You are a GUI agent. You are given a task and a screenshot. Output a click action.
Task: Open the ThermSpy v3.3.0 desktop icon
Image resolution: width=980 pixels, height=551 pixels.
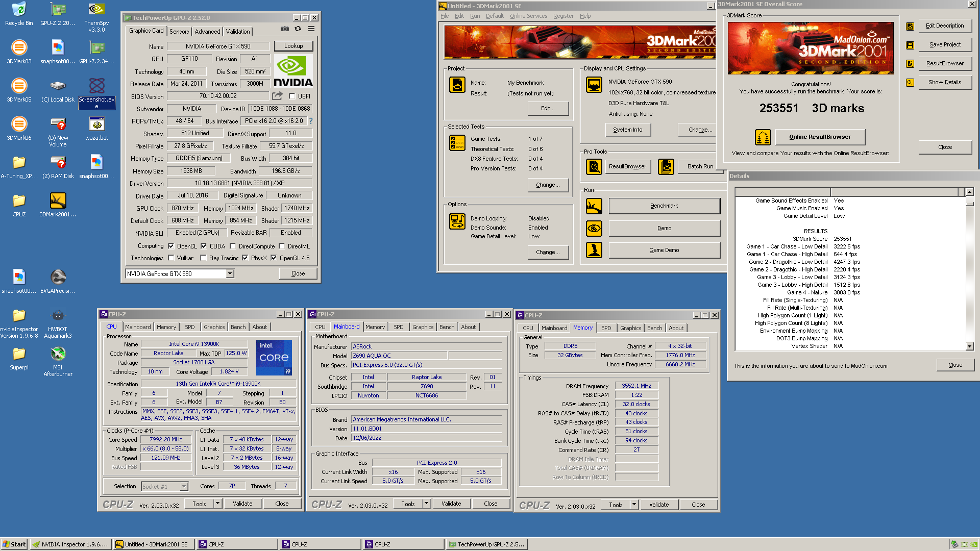coord(96,17)
